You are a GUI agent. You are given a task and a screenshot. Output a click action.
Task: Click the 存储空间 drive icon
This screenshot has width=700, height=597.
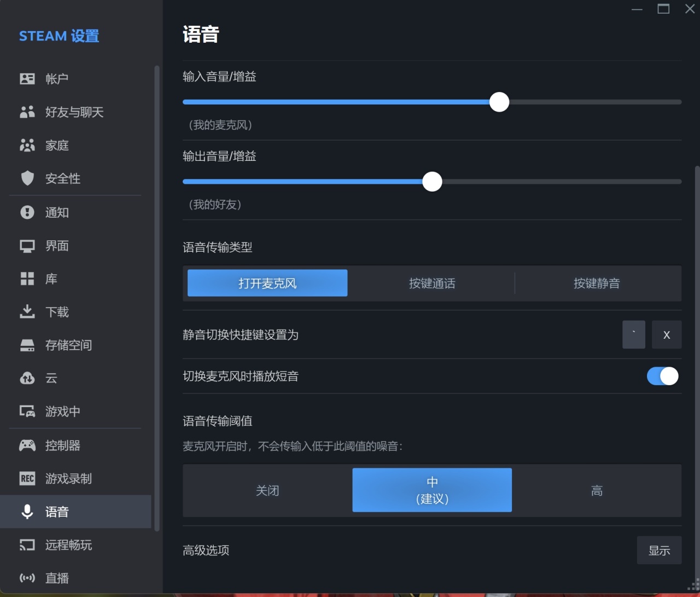coord(27,345)
